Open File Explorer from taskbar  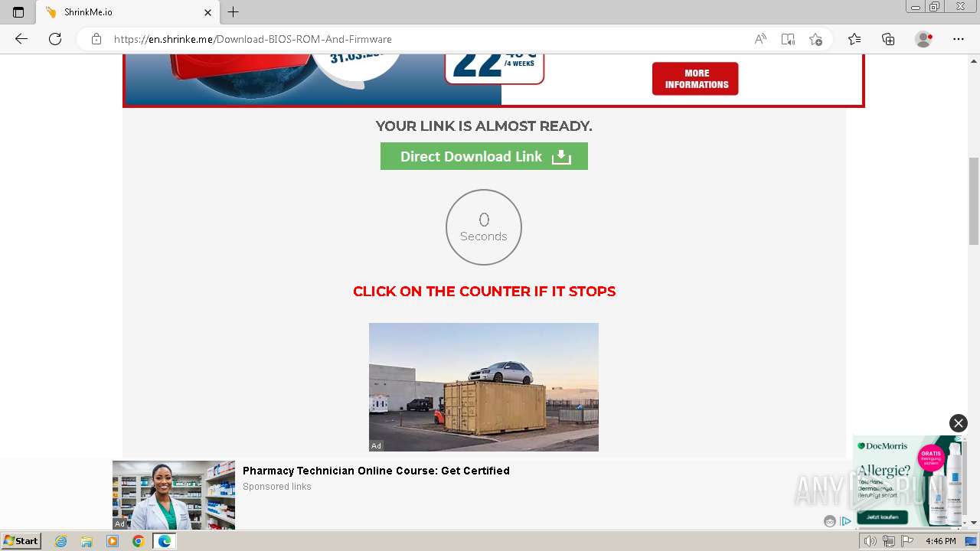click(x=87, y=541)
